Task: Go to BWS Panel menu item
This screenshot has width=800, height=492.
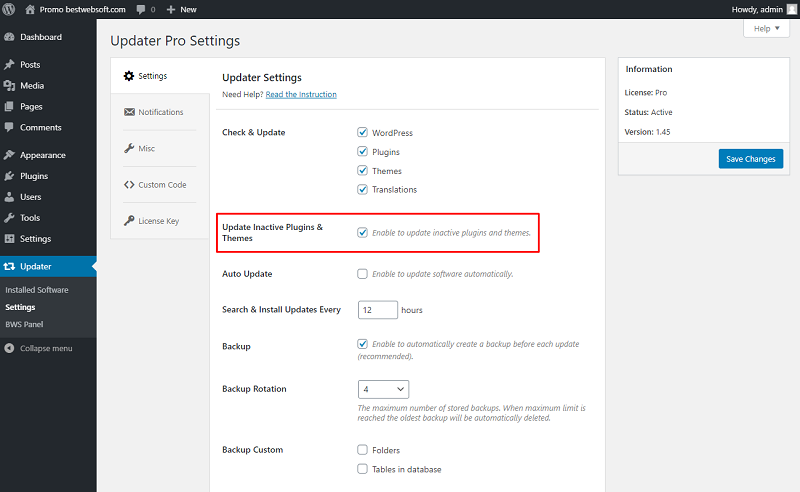Action: pyautogui.click(x=24, y=324)
